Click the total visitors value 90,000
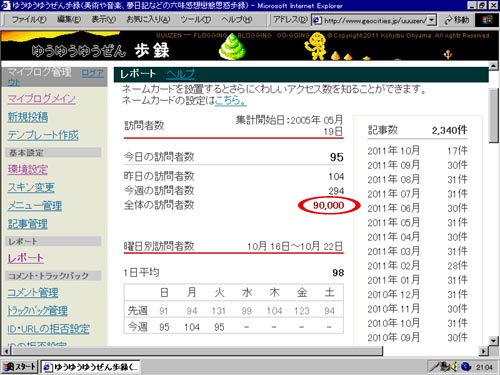The width and height of the screenshot is (500, 375). tap(329, 205)
